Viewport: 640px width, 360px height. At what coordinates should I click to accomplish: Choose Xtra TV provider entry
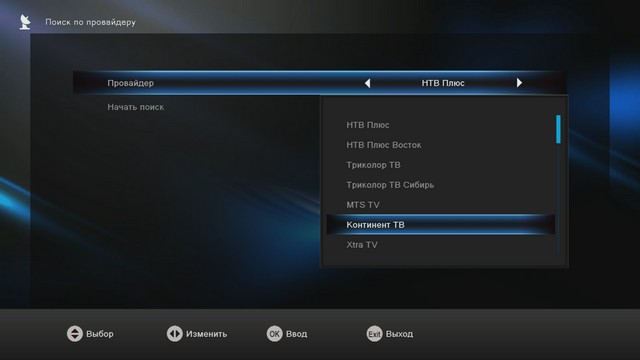(x=362, y=245)
